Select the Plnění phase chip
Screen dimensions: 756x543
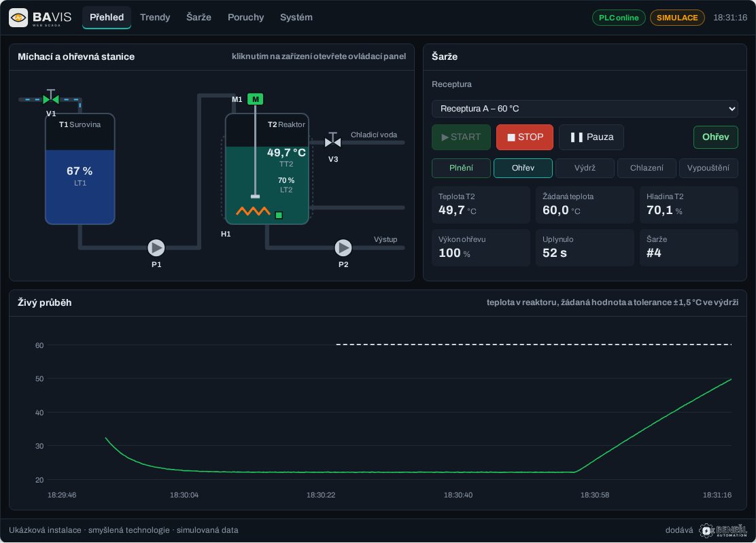(461, 168)
